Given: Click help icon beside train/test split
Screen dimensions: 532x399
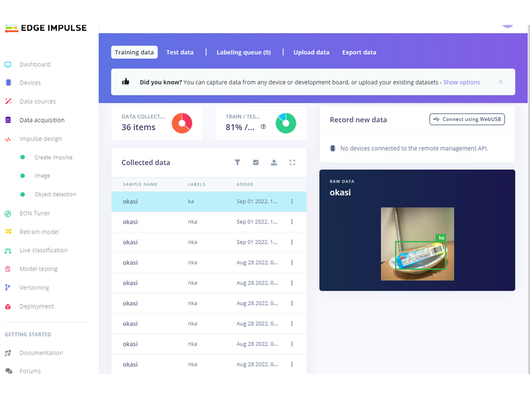Looking at the screenshot, I should (263, 127).
